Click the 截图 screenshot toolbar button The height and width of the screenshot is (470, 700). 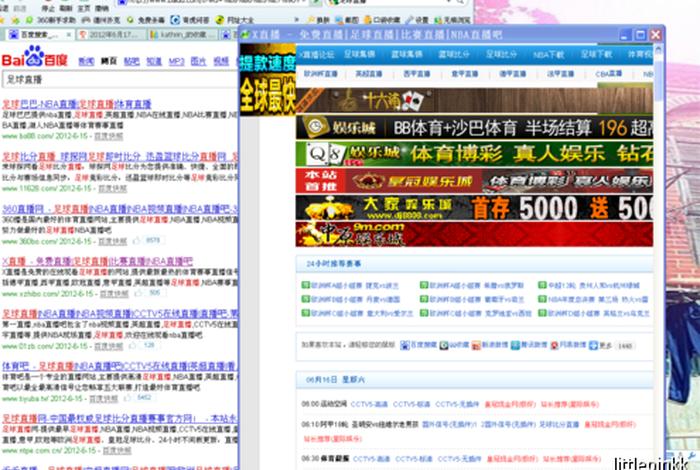click(x=346, y=20)
